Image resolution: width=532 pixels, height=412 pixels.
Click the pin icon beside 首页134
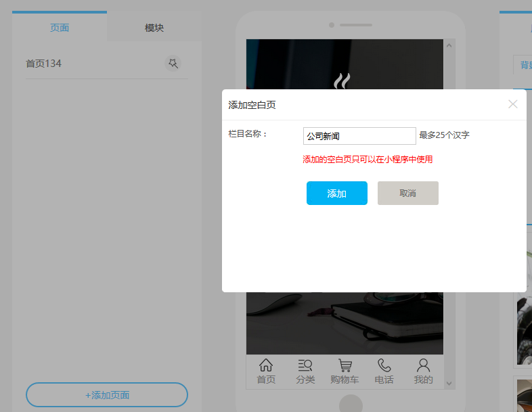173,64
